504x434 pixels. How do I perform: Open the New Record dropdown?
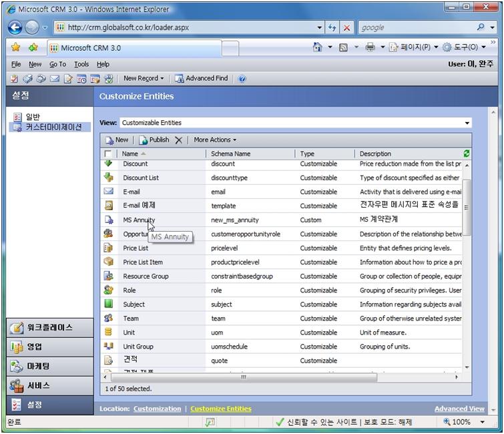(x=144, y=78)
